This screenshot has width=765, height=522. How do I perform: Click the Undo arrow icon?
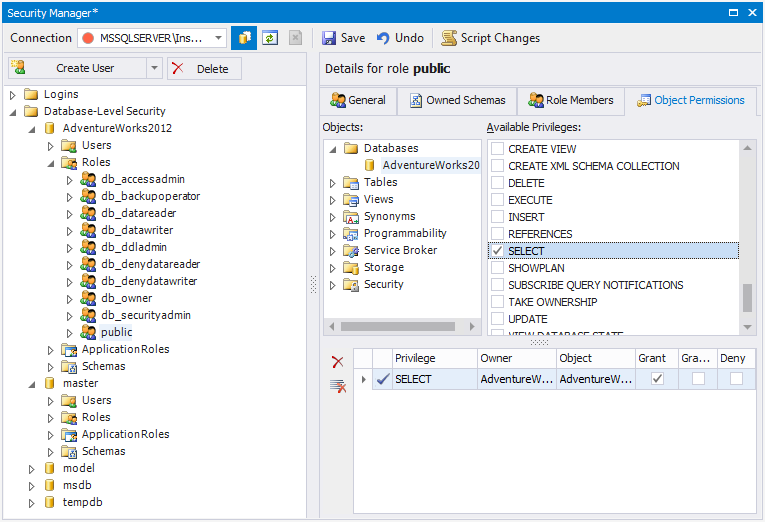pos(383,38)
